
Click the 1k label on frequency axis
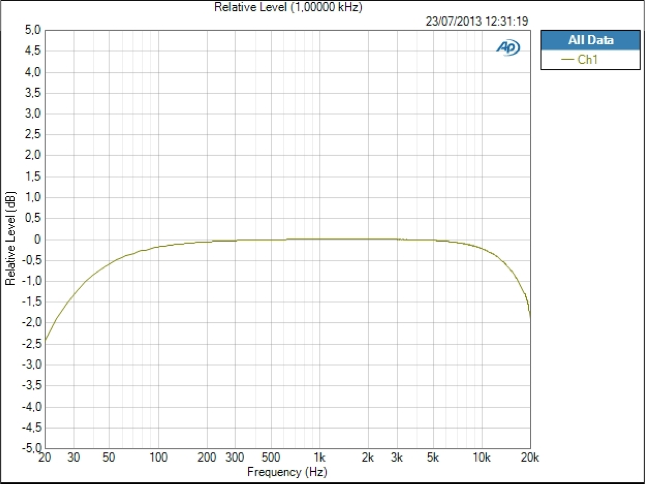pos(320,457)
